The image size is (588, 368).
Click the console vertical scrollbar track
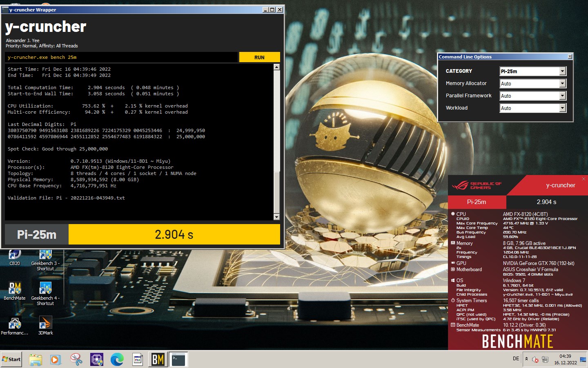276,142
